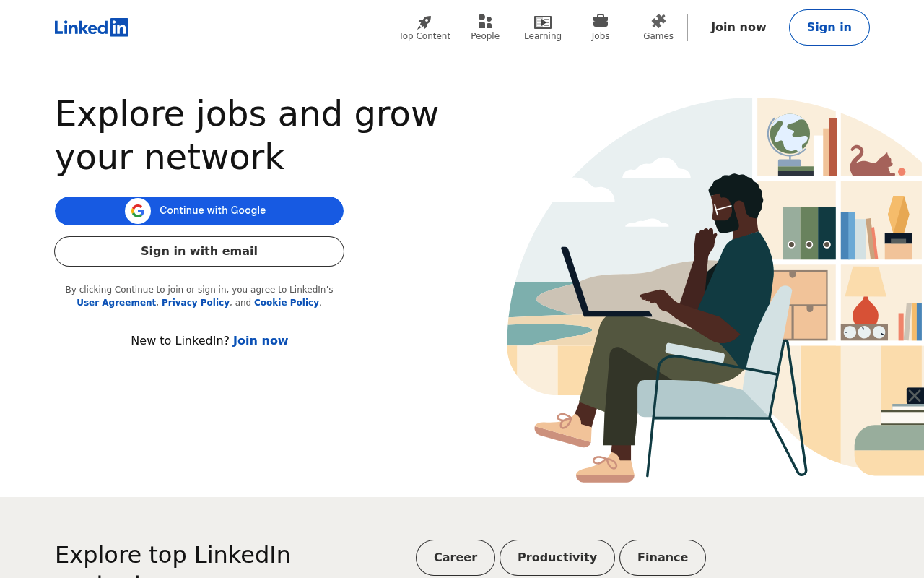Click the hero illustration of man with laptop
This screenshot has width=924, height=578.
[715, 289]
